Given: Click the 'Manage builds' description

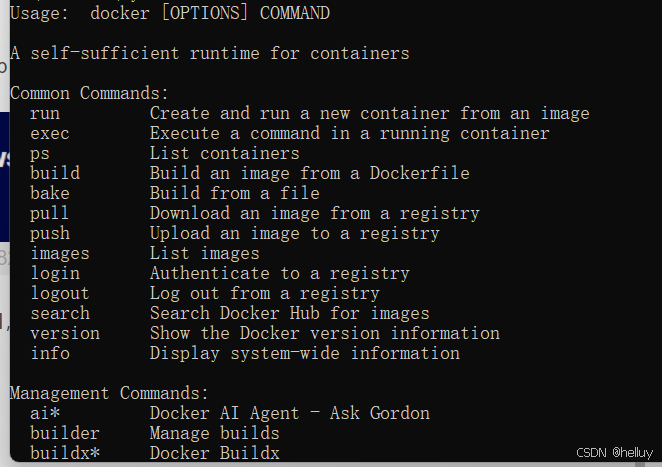Looking at the screenshot, I should pos(214,433).
